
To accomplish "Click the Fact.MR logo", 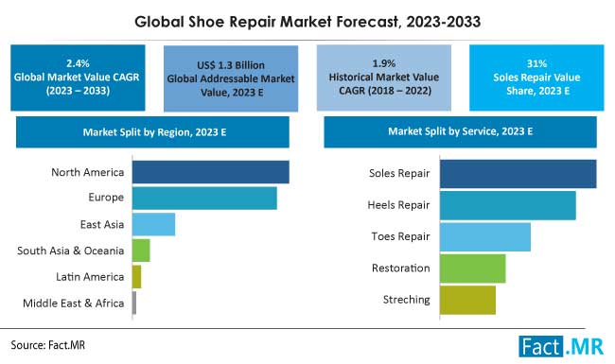I will tap(561, 346).
